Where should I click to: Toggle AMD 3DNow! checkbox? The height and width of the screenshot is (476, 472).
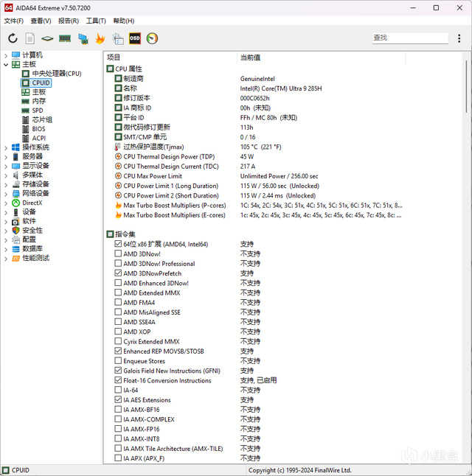click(118, 253)
